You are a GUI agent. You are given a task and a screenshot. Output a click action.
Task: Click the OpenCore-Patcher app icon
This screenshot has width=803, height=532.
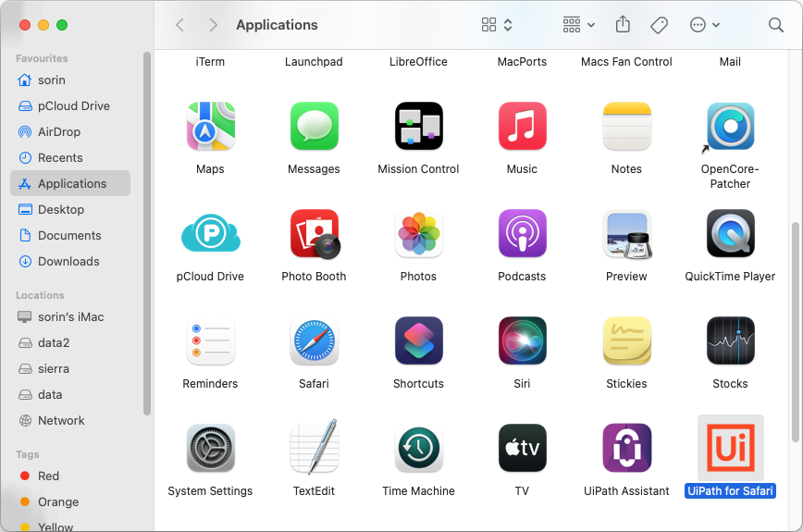pyautogui.click(x=730, y=127)
